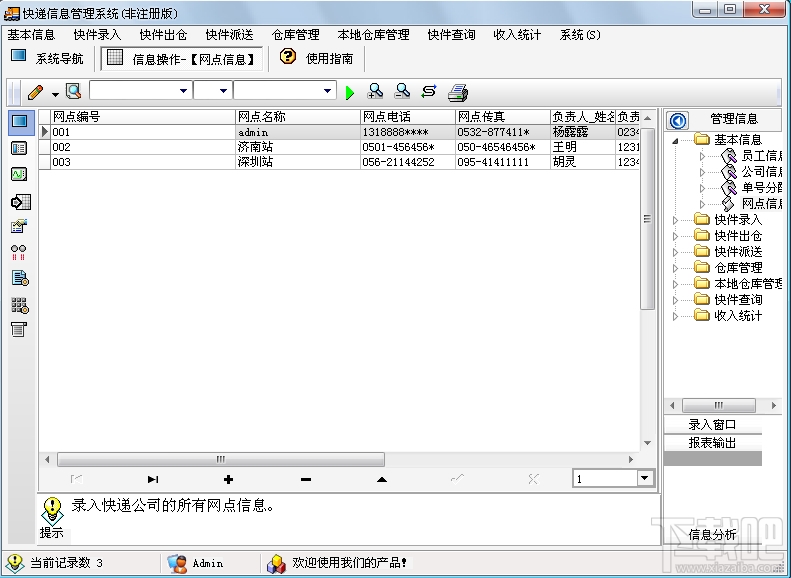Click the green run query arrow
Screen dimensions: 791x578
tap(350, 92)
